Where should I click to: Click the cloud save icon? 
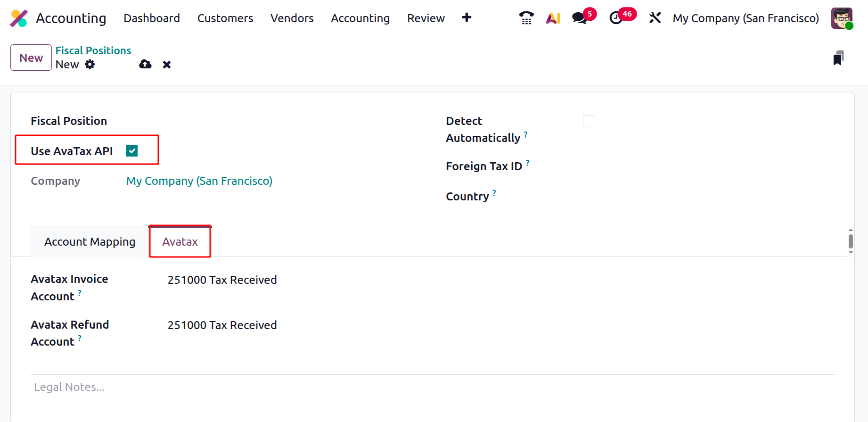coord(145,65)
